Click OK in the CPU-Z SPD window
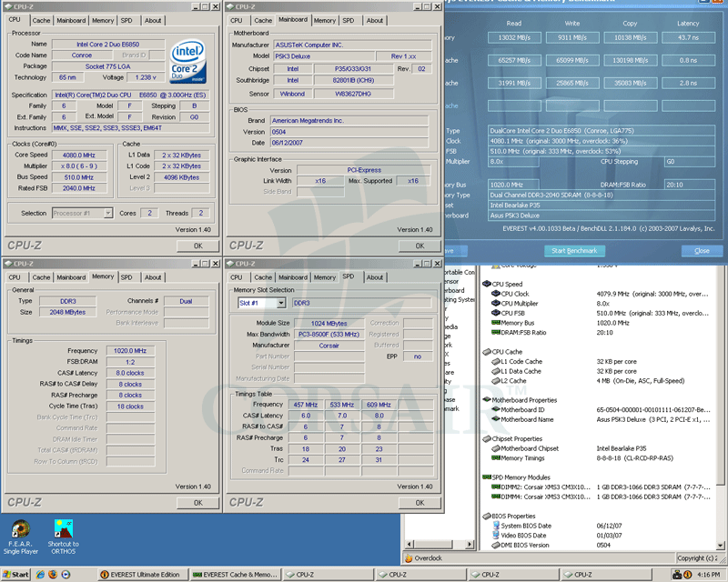The height and width of the screenshot is (582, 728). click(x=420, y=503)
